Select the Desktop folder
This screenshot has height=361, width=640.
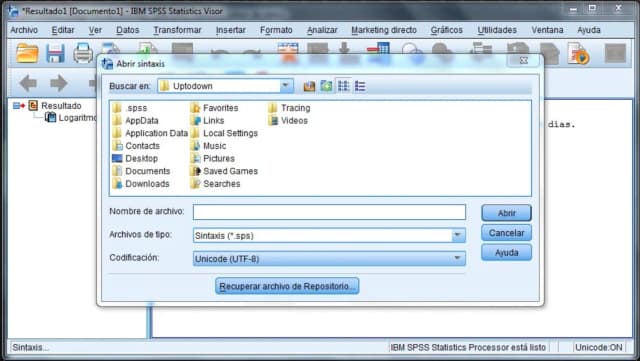135,159
